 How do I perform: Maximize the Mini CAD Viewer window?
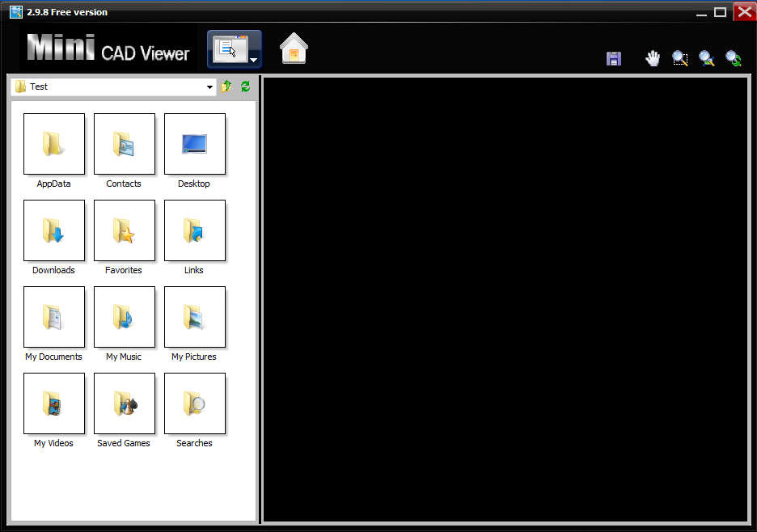[x=721, y=12]
